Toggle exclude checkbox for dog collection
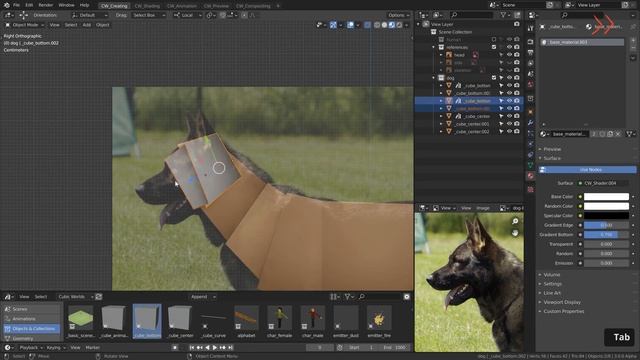The width and height of the screenshot is (640, 360). (x=494, y=78)
